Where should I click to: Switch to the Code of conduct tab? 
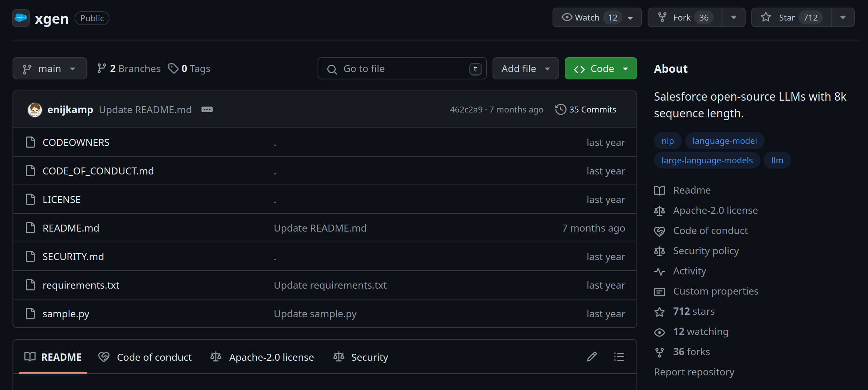click(145, 357)
